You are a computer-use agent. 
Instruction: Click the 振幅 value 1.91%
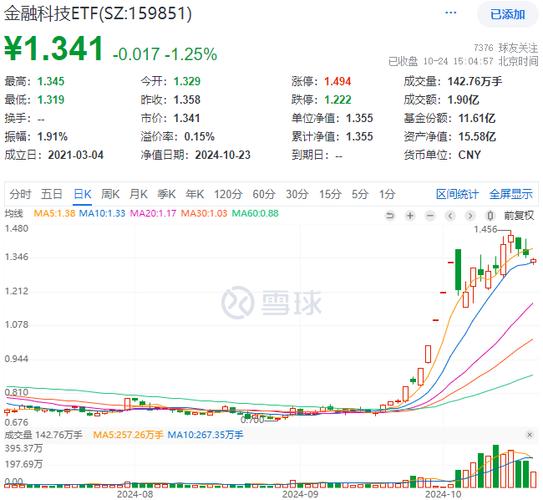click(x=52, y=136)
